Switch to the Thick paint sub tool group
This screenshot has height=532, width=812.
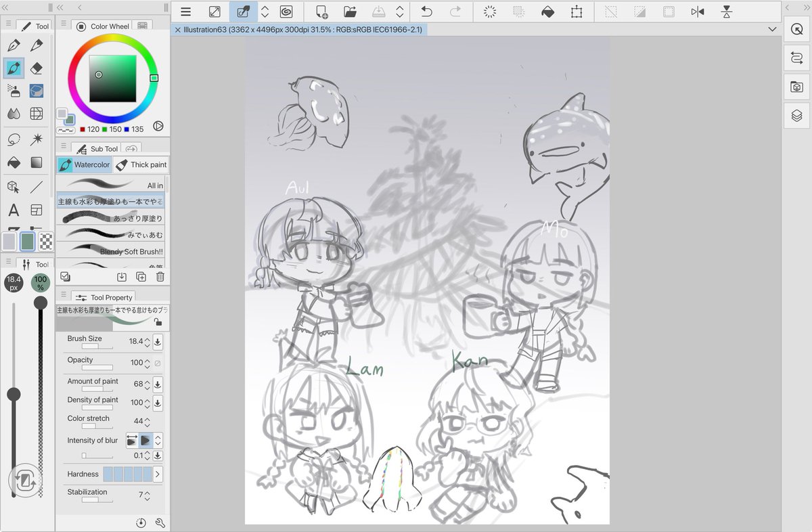point(141,164)
